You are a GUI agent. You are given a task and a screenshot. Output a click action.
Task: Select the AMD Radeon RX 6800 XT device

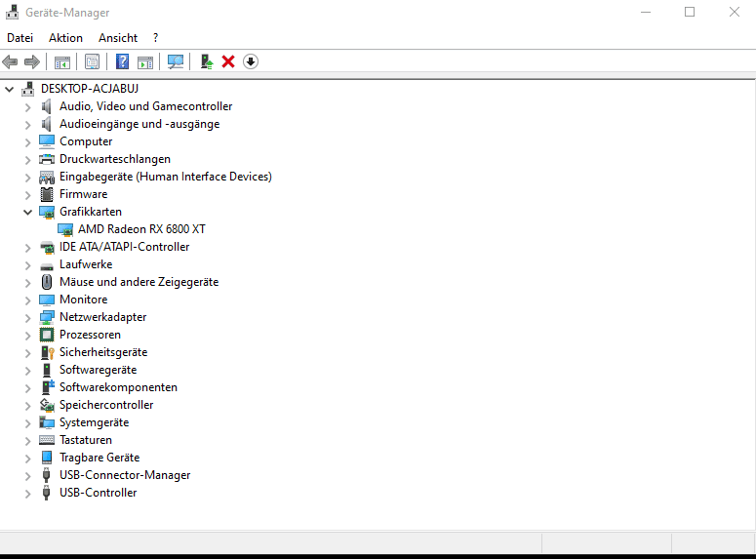coord(141,229)
